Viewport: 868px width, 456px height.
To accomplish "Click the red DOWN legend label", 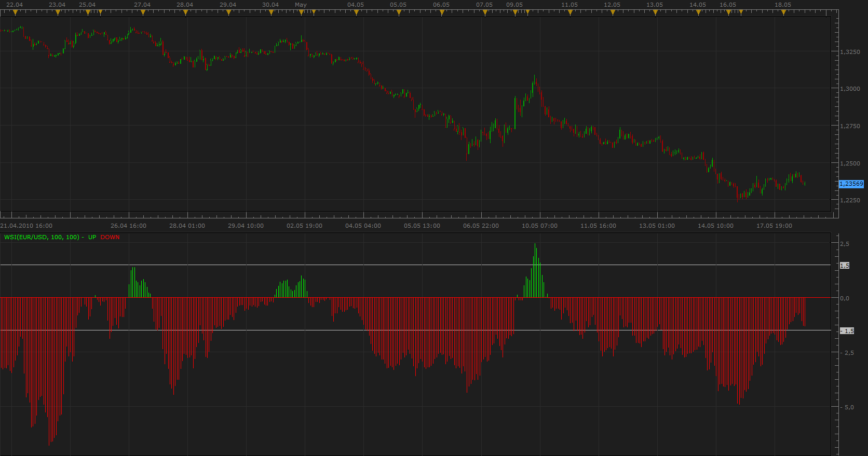I will 110,237.
